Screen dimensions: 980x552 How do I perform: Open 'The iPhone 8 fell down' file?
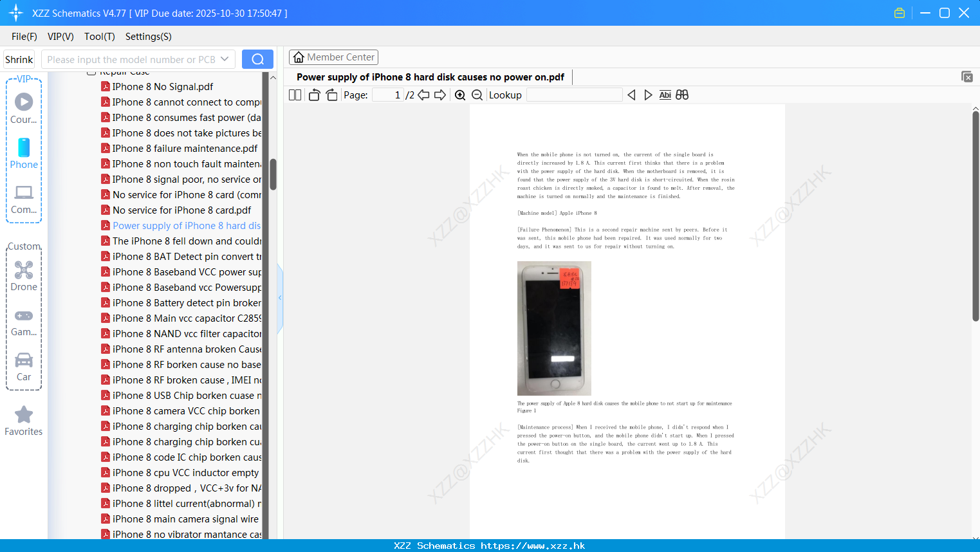(181, 241)
